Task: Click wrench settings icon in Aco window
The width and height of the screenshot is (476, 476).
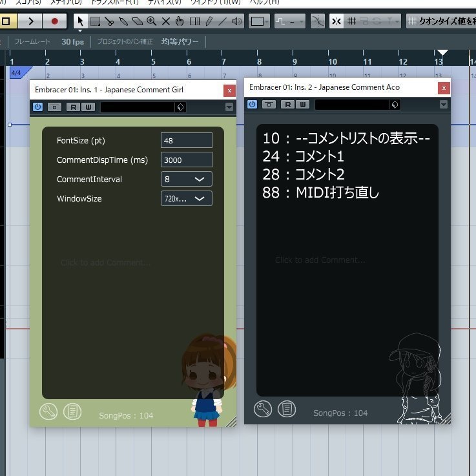Action: (263, 409)
